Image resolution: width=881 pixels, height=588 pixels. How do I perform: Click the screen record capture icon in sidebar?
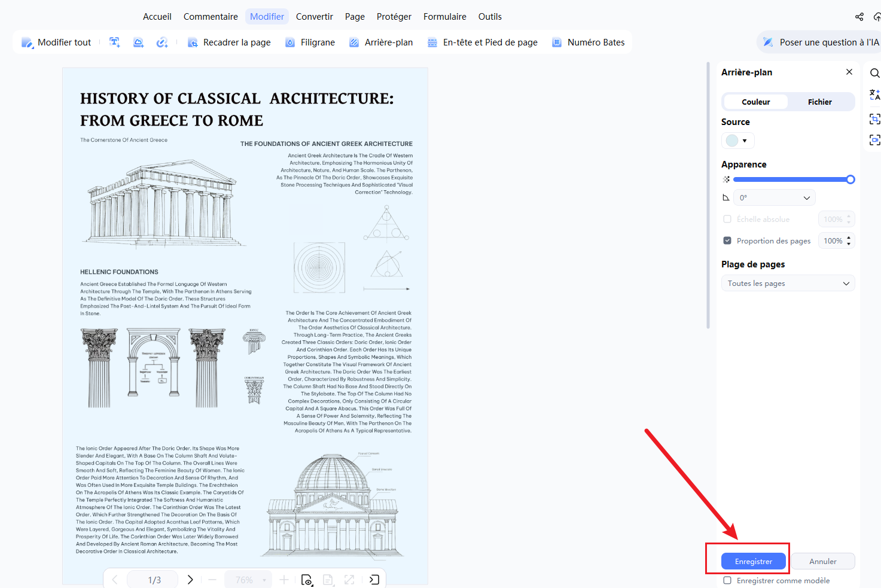pyautogui.click(x=874, y=140)
